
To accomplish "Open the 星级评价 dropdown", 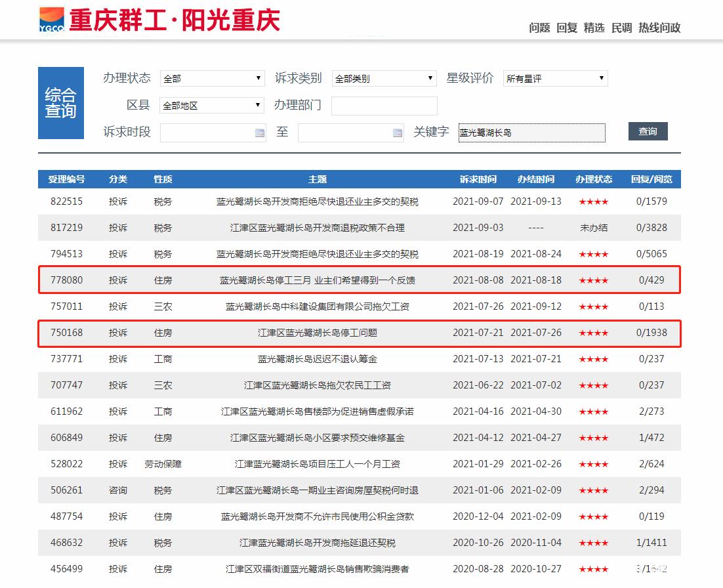I will [x=555, y=78].
